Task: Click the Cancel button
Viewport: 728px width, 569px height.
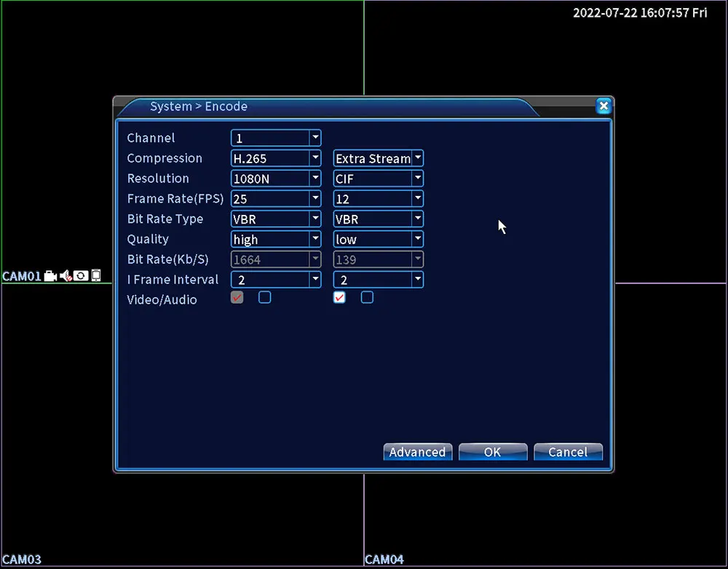Action: click(569, 452)
